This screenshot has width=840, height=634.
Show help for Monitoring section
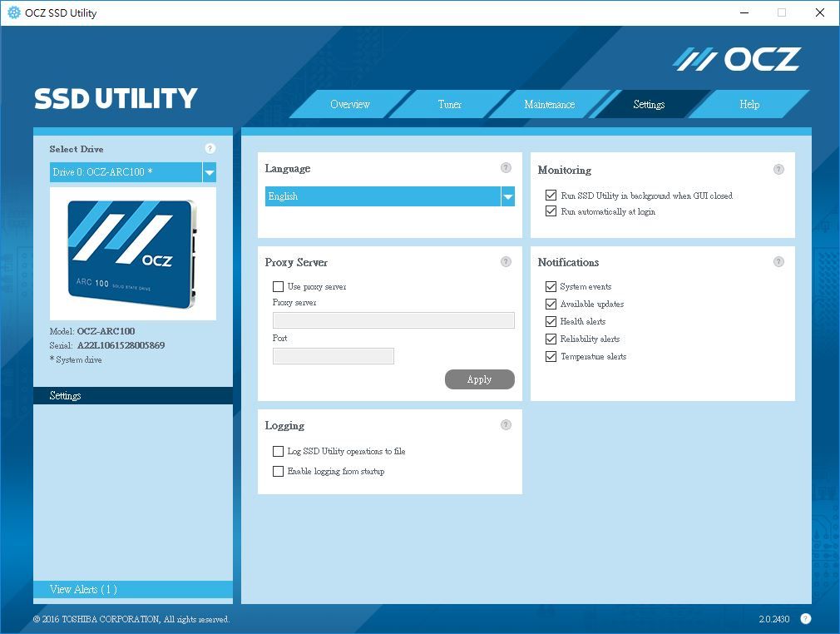(778, 170)
